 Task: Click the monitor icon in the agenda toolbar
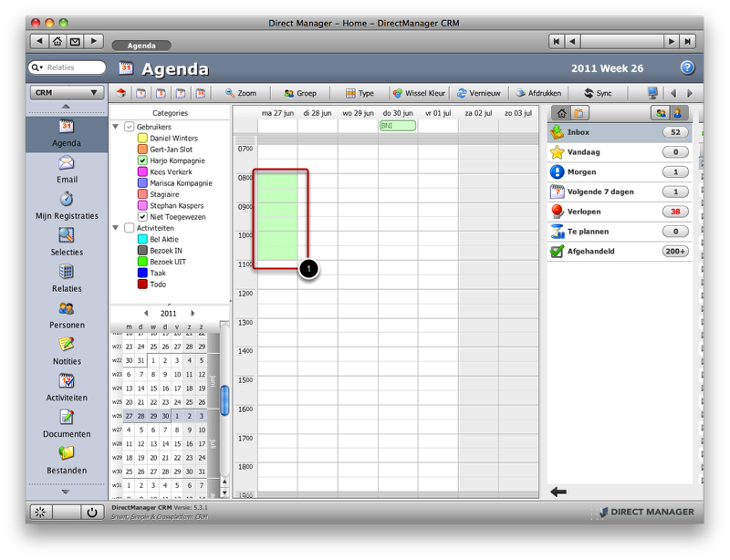coord(652,93)
